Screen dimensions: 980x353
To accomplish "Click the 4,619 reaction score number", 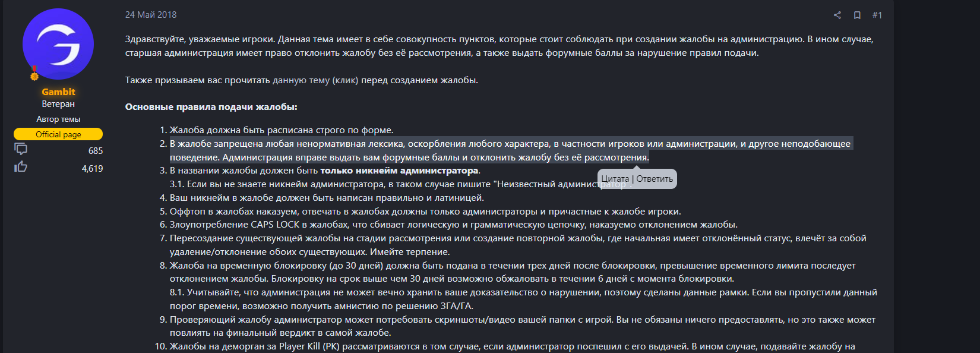I will [92, 169].
